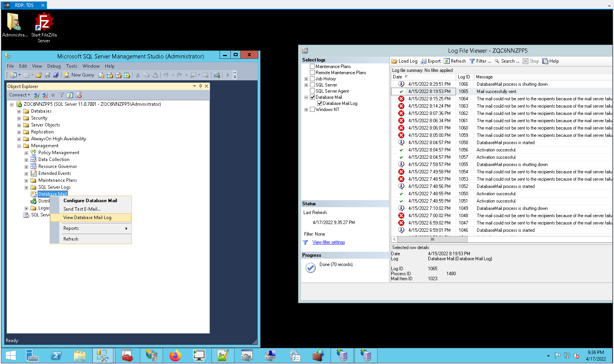Toggle Windows NT log checkbox
The width and height of the screenshot is (614, 364).
coord(313,110)
